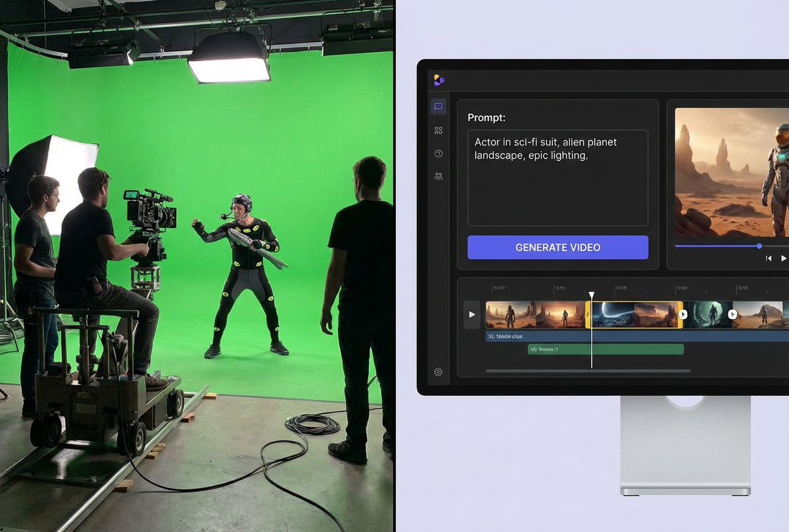This screenshot has width=789, height=532.
Task: Click second transition marker between cave and desert clips
Action: coord(732,314)
